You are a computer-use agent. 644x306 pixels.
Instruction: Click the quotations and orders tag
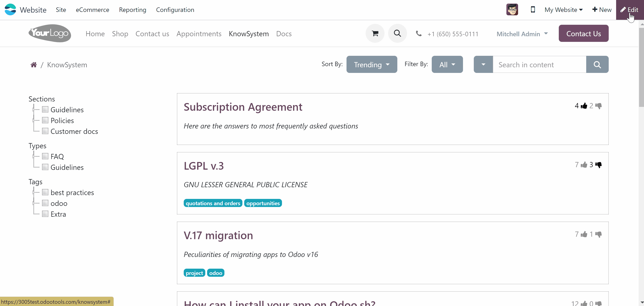click(213, 203)
